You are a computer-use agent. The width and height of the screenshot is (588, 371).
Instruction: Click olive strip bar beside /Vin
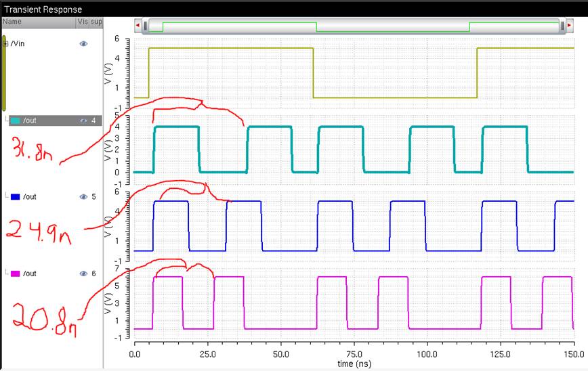[4, 73]
